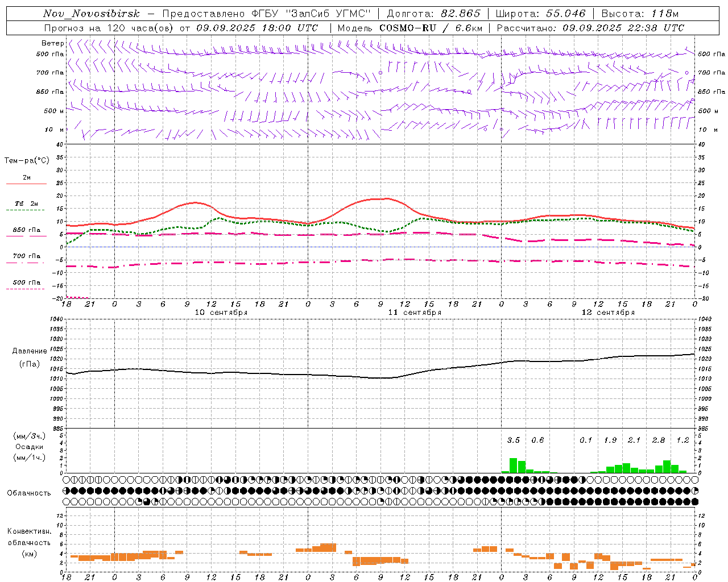Click the 'Тем-ра(°C)' temperature panel label

point(27,160)
